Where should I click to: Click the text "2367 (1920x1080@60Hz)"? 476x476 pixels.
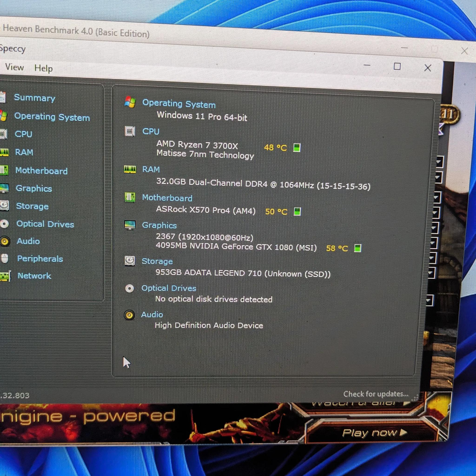click(205, 237)
